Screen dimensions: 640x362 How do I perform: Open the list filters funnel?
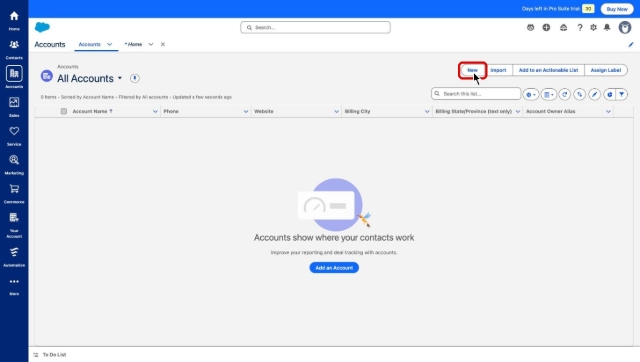tap(622, 94)
